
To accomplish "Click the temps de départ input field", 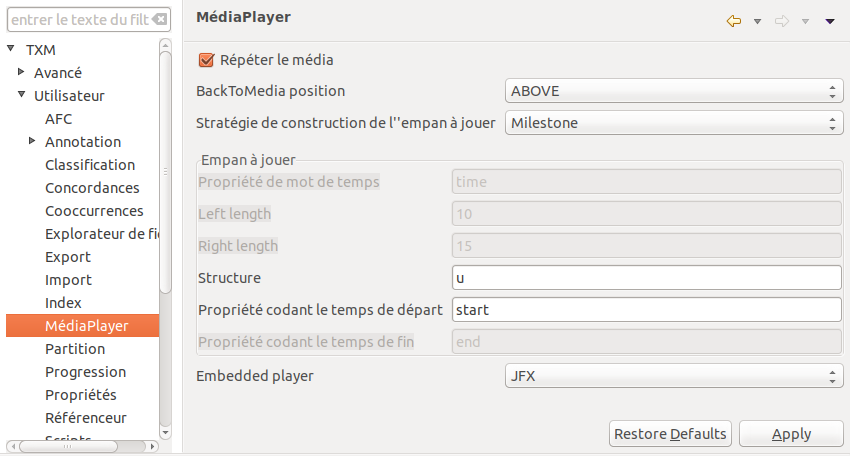I will point(645,310).
